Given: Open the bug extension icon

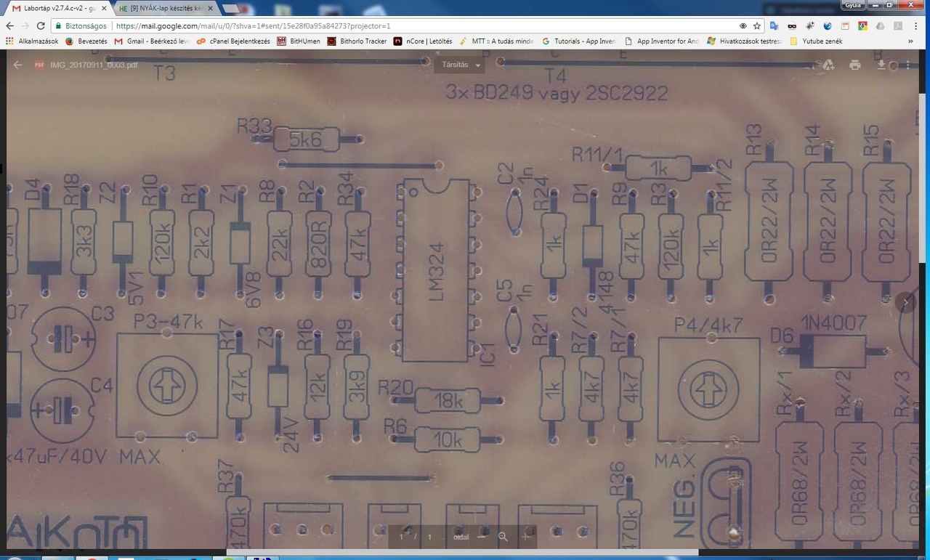Looking at the screenshot, I should [x=810, y=25].
